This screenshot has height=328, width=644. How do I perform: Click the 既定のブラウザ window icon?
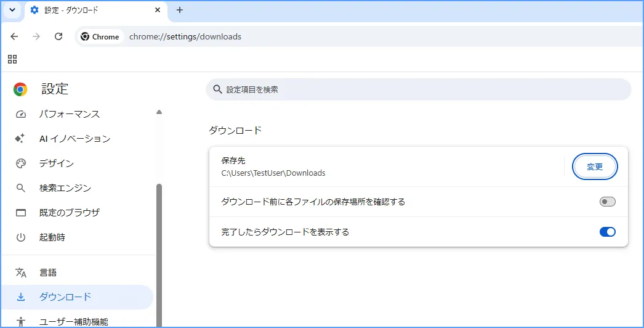20,213
